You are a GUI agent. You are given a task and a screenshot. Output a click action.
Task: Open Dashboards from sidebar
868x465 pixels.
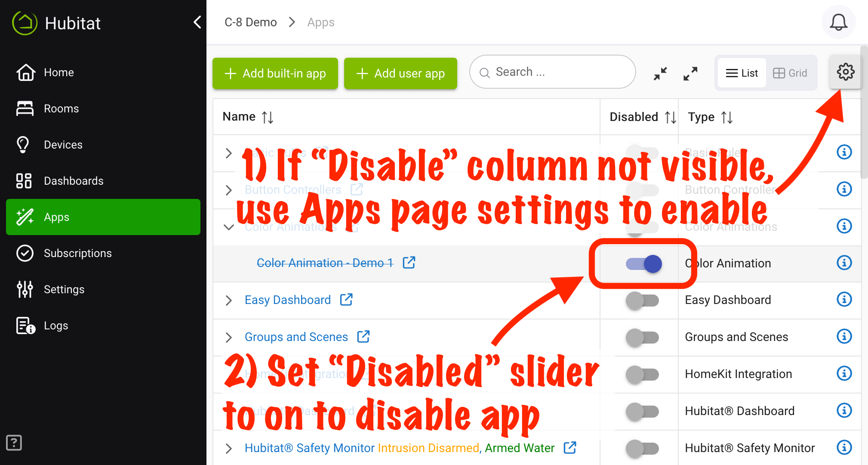74,180
